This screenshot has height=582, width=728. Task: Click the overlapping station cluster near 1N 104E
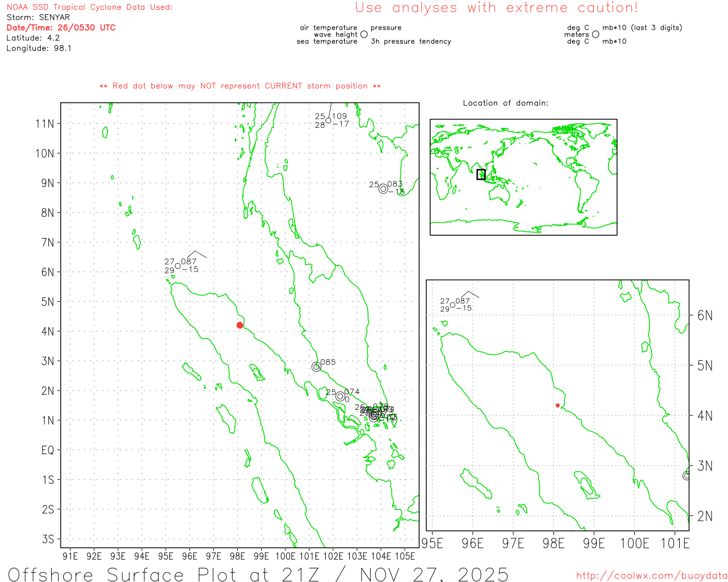374,414
